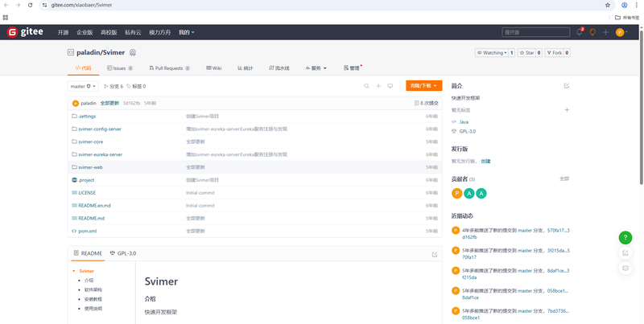Click the plus create icon in header

point(605,32)
